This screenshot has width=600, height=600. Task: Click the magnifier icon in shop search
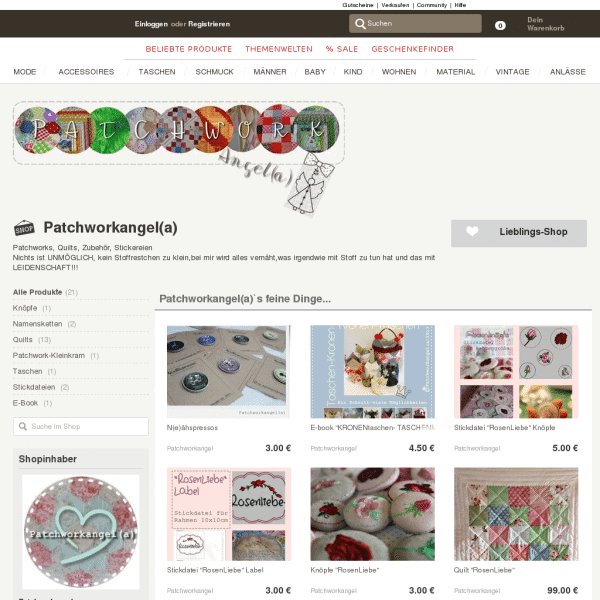point(23,426)
